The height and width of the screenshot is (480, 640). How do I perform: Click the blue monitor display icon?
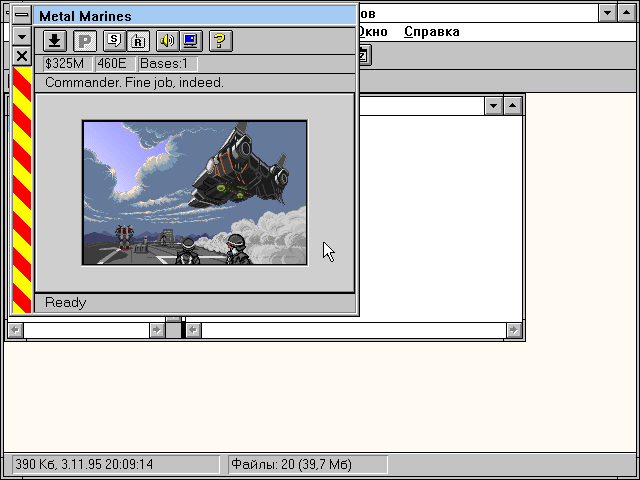[x=191, y=41]
